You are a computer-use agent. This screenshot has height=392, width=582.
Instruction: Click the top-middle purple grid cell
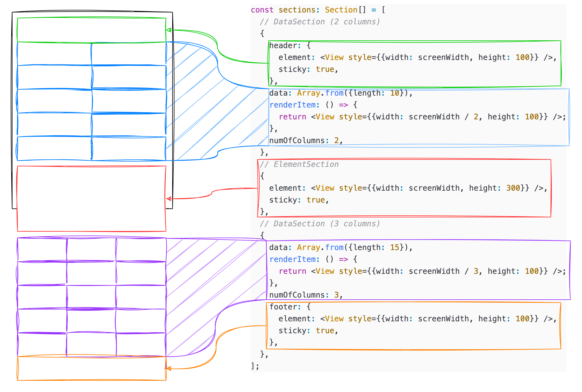91,249
